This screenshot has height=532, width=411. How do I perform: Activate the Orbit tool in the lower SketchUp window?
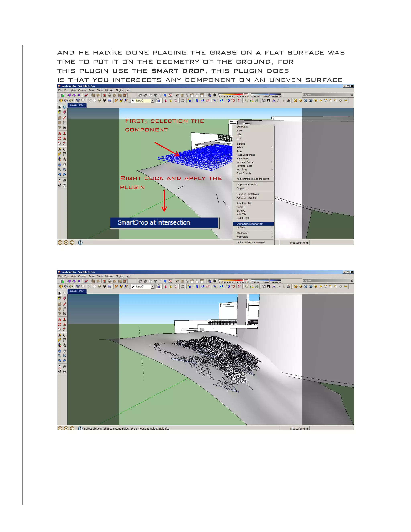click(x=60, y=351)
